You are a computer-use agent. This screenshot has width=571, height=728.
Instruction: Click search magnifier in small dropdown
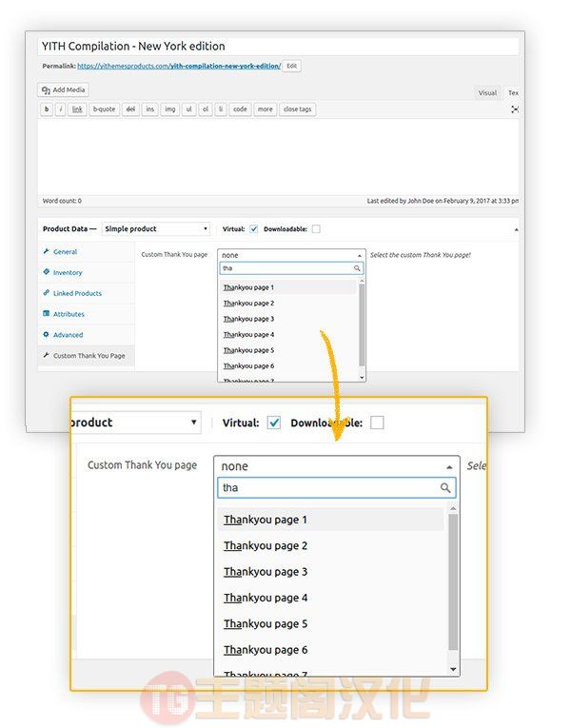tap(357, 268)
